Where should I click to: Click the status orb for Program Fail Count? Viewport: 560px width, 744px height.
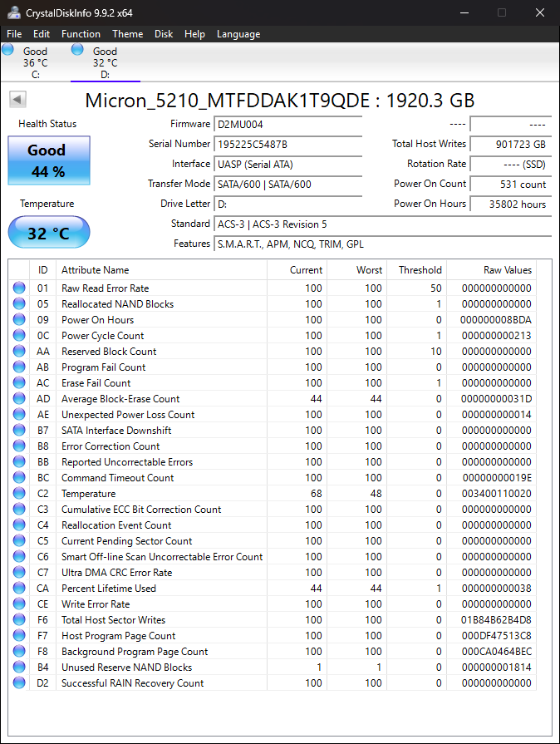pos(19,367)
